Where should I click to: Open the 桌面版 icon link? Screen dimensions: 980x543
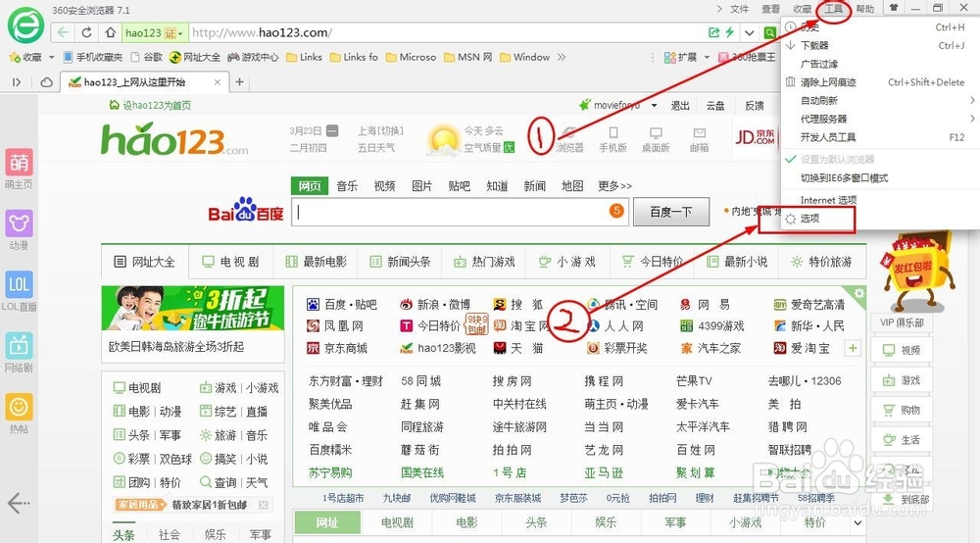(x=656, y=132)
